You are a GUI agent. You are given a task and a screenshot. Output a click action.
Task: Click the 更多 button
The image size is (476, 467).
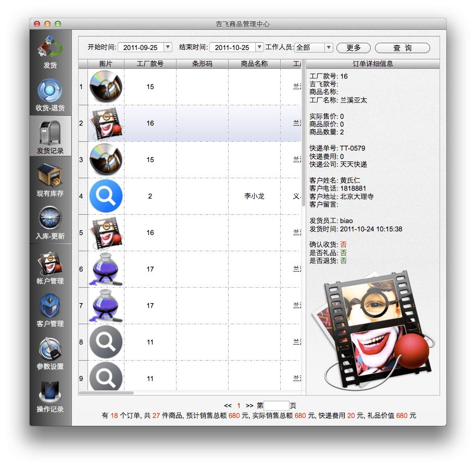click(x=353, y=47)
